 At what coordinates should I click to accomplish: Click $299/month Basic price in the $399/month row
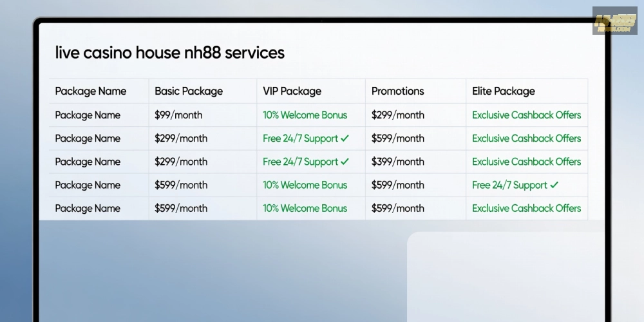point(181,162)
